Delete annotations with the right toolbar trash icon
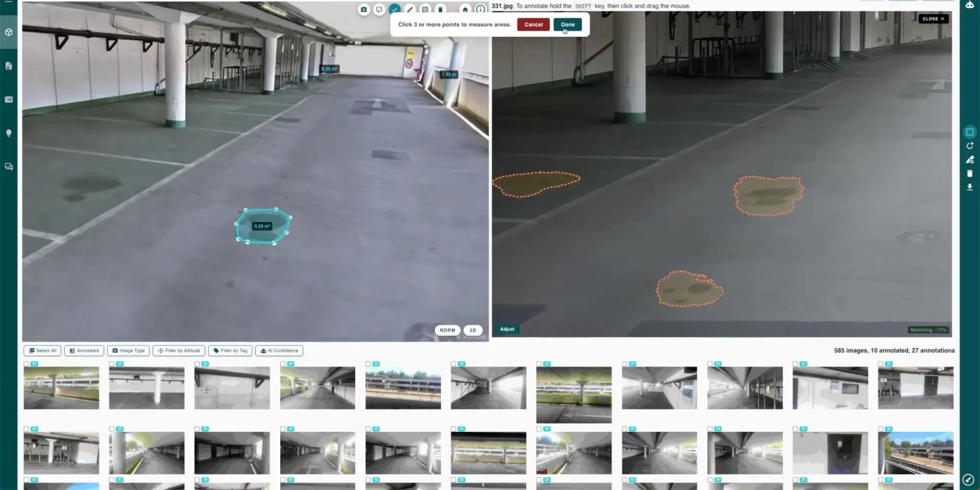 tap(970, 174)
